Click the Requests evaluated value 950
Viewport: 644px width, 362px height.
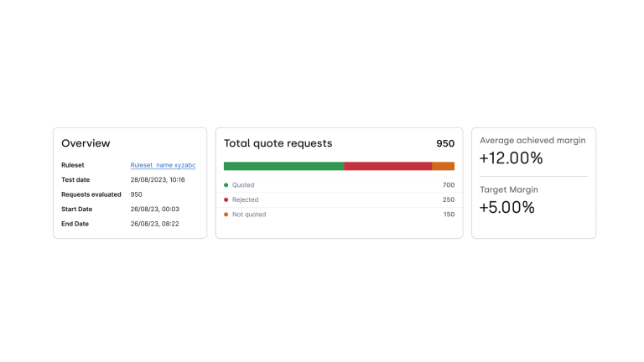pos(137,194)
